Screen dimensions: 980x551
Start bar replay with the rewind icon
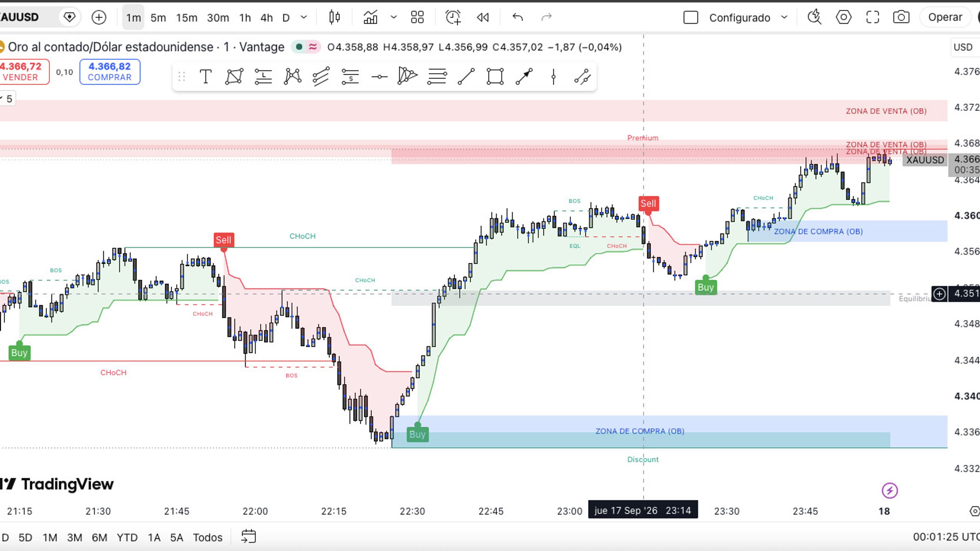483,17
